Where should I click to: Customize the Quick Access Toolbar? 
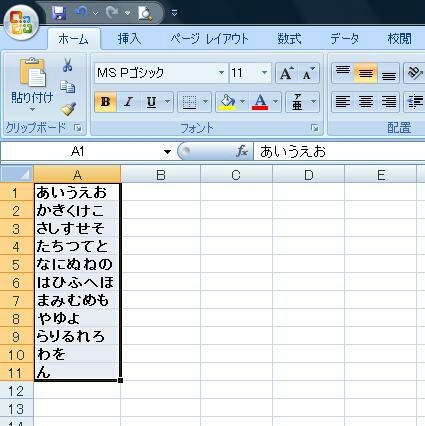pyautogui.click(x=174, y=13)
